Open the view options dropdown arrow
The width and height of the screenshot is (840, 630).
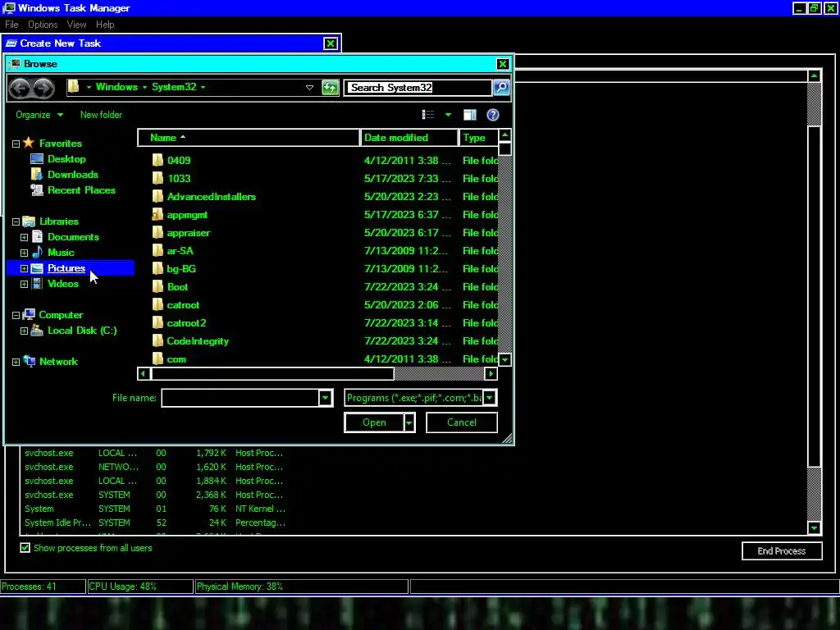[448, 115]
